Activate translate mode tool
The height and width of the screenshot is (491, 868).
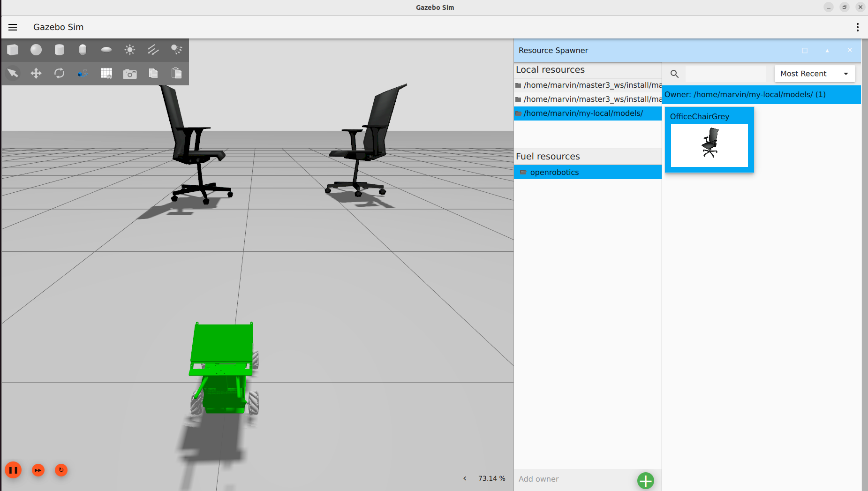point(36,73)
